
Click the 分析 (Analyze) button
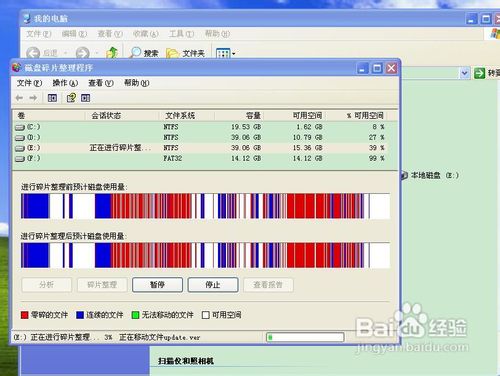(x=47, y=285)
